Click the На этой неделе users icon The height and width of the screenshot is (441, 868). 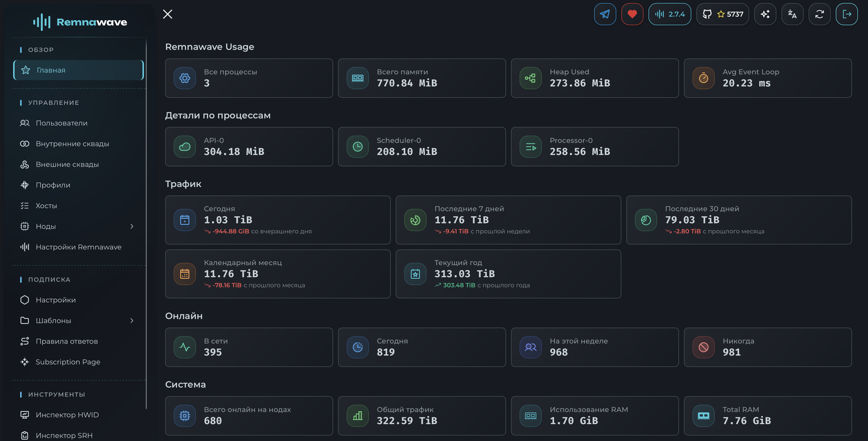click(531, 347)
